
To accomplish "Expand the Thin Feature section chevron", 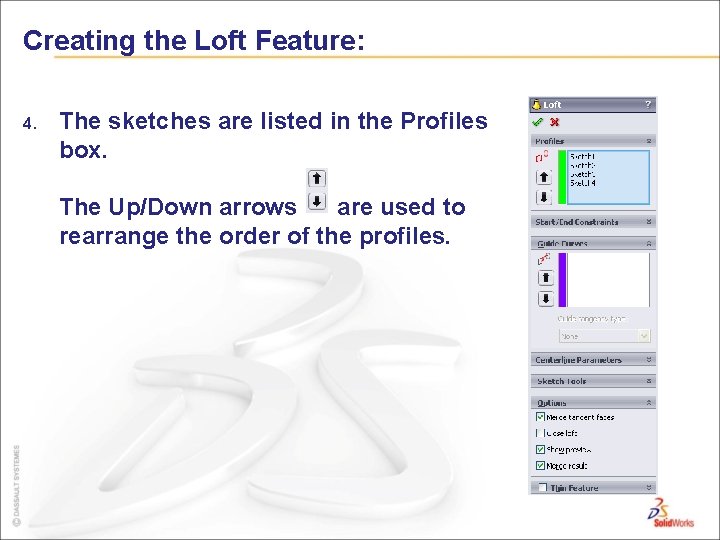I will coord(649,487).
